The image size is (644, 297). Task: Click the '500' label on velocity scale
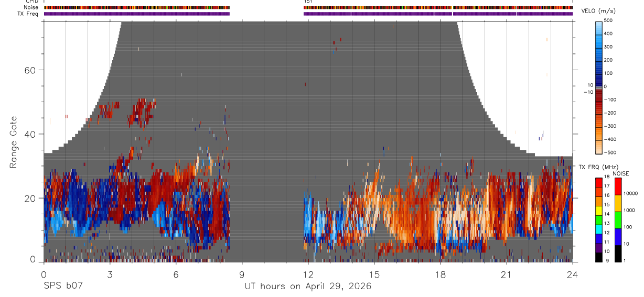tap(608, 20)
